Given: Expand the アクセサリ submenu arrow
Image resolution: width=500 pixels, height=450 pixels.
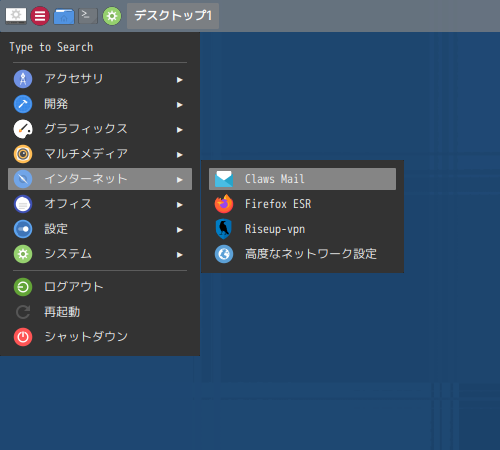Looking at the screenshot, I should pos(180,80).
